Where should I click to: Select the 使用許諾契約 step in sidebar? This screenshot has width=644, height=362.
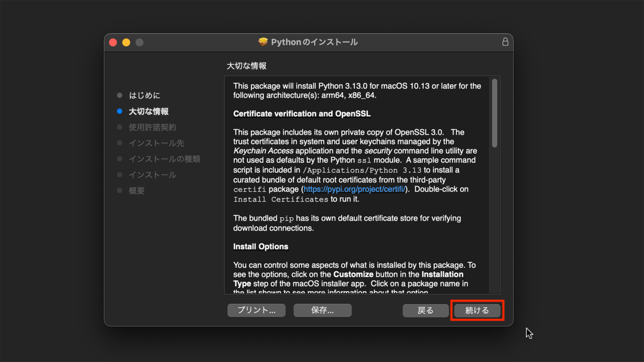click(x=152, y=127)
